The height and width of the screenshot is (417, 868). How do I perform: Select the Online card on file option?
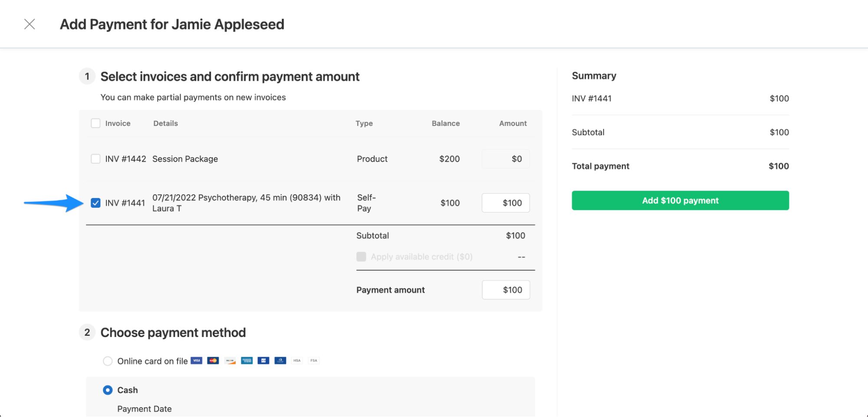tap(107, 361)
